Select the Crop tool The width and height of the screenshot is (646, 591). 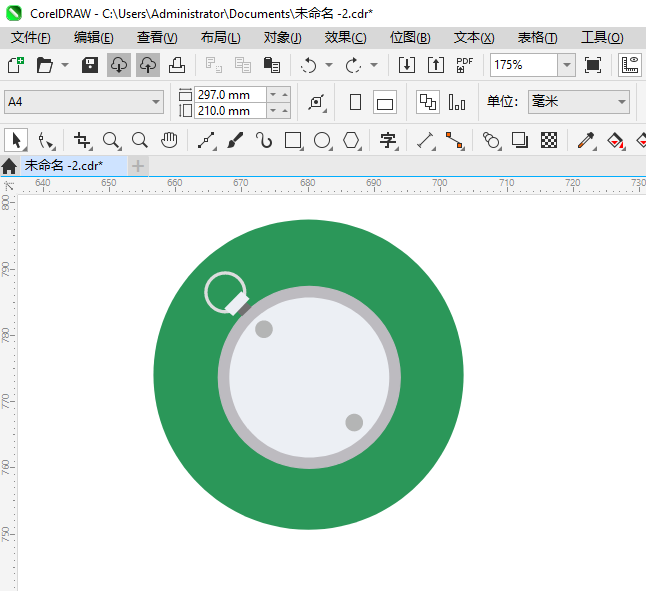point(83,140)
